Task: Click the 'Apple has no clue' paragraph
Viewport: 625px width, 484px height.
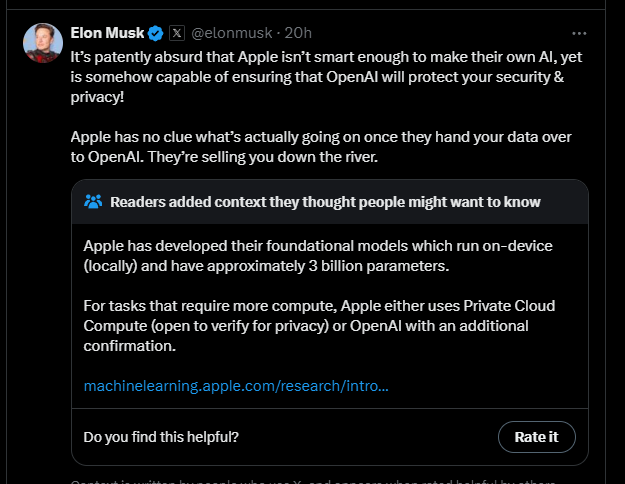Action: pyautogui.click(x=321, y=147)
